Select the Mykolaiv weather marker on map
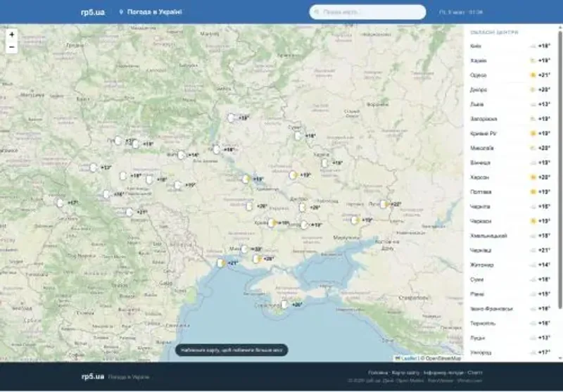Viewport: 563px width, 392px height. (x=251, y=249)
